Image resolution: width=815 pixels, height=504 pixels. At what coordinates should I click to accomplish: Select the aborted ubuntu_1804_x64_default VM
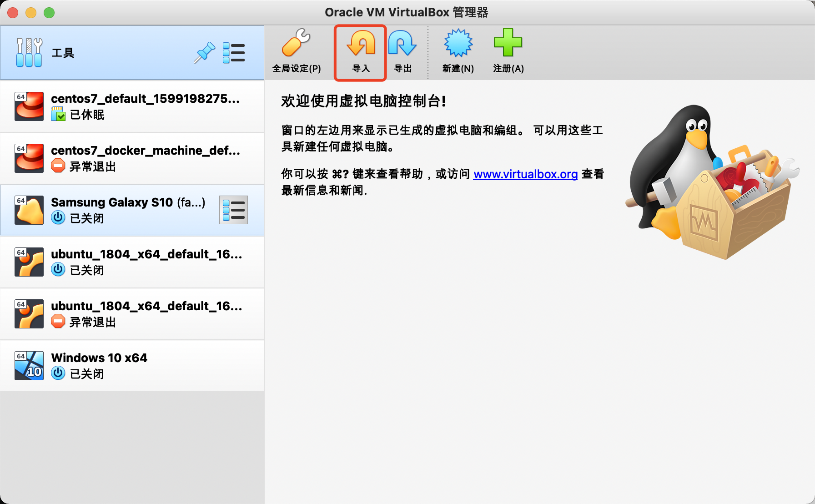(132, 314)
